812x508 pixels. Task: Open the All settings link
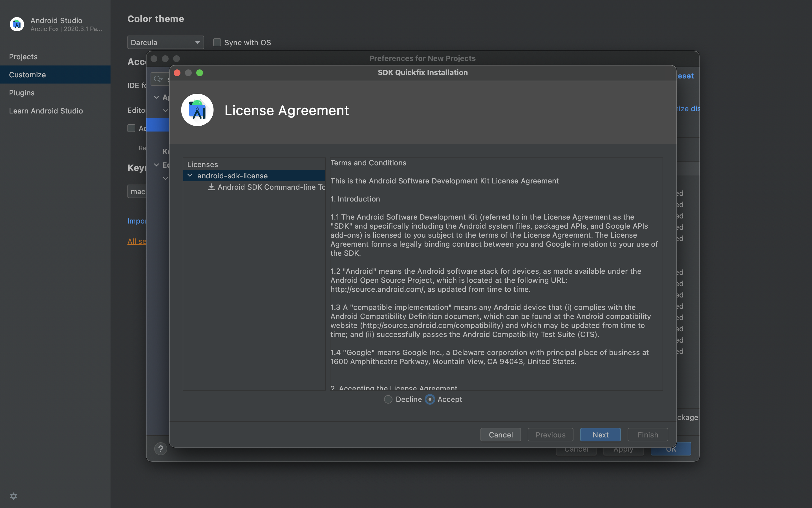tap(136, 241)
